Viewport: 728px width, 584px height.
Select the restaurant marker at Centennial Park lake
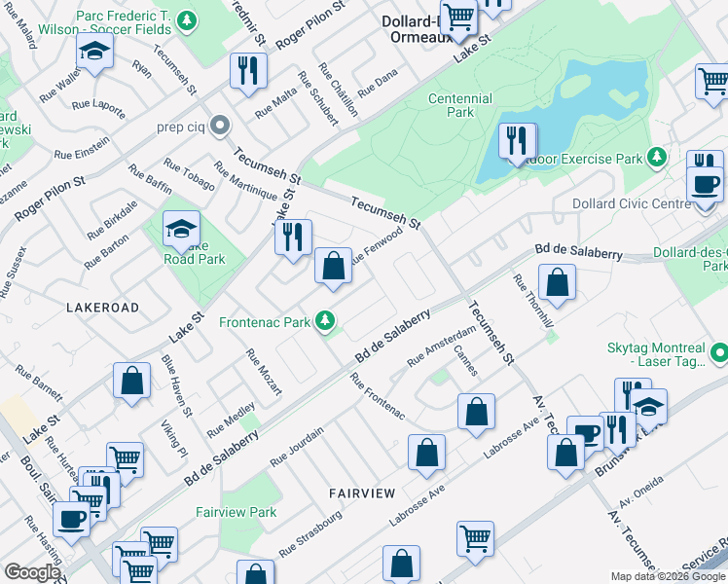[x=517, y=145]
